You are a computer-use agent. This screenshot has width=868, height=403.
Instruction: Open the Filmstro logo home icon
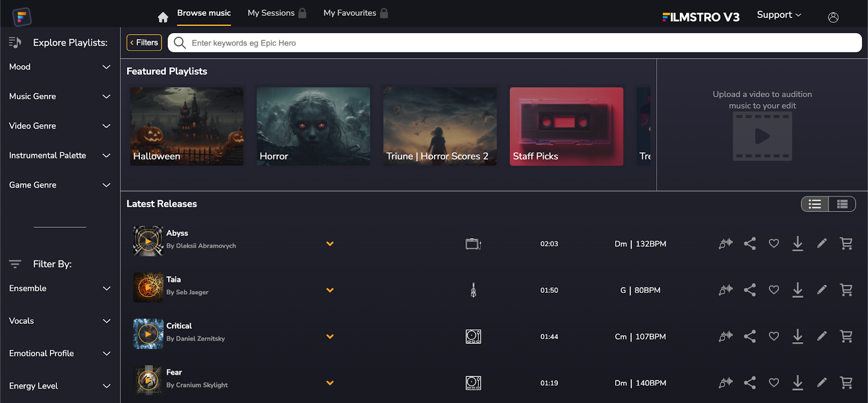point(22,17)
